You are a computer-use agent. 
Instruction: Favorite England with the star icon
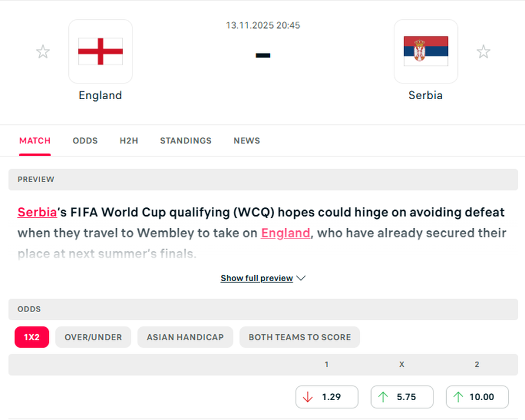[43, 52]
